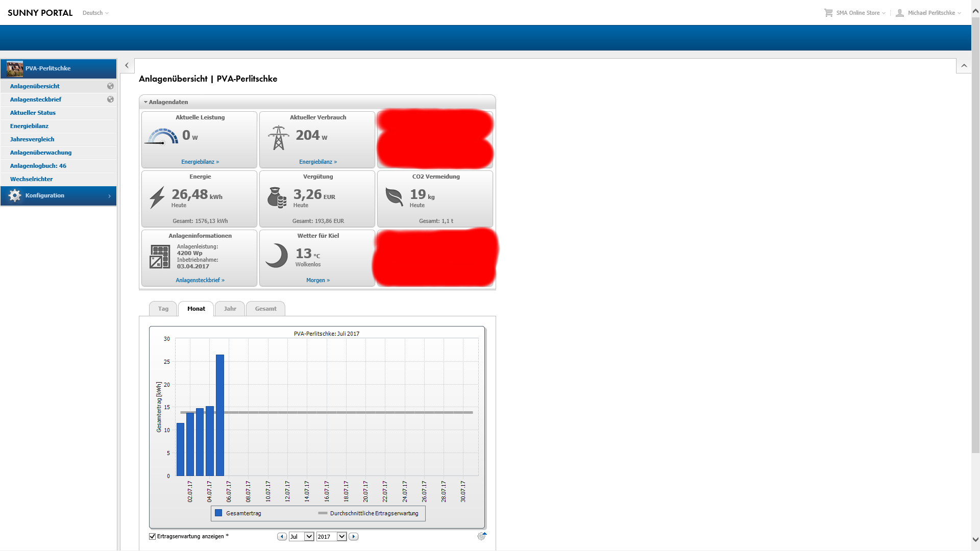Image resolution: width=980 pixels, height=551 pixels.
Task: Collapse the header with the up chevron
Action: [x=964, y=65]
